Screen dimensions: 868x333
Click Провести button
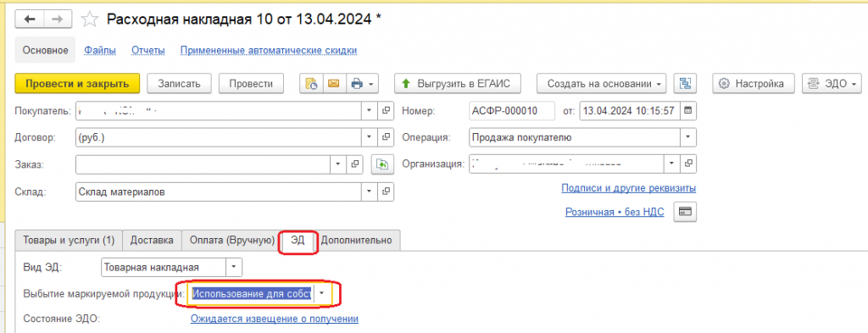tap(251, 84)
